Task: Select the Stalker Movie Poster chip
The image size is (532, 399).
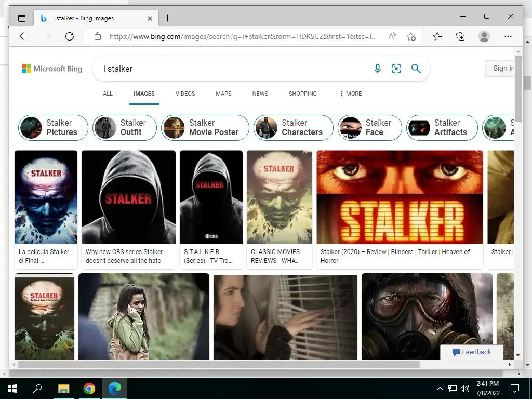Action: pyautogui.click(x=205, y=128)
